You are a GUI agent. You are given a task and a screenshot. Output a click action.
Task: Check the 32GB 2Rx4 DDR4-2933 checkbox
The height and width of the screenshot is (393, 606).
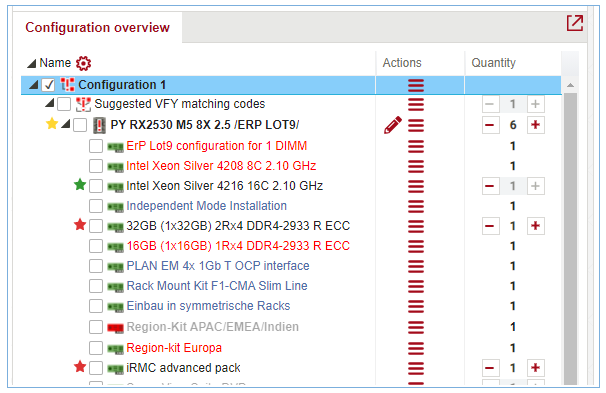pos(95,226)
